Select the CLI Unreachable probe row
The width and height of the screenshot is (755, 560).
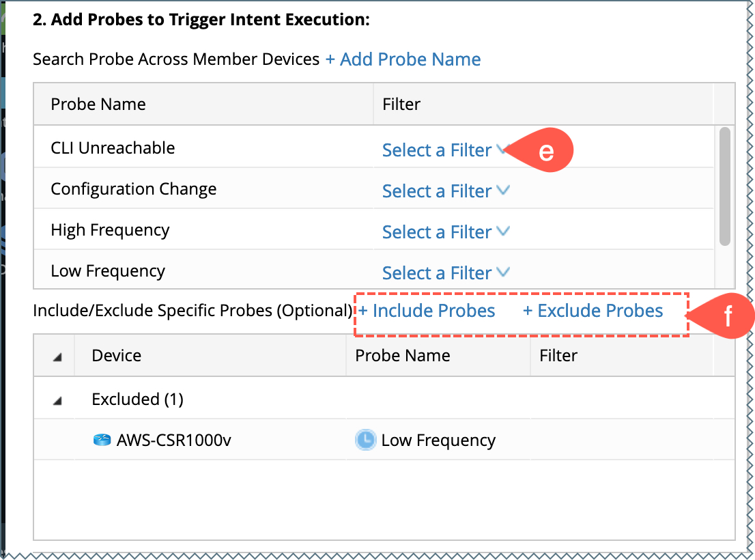(113, 148)
